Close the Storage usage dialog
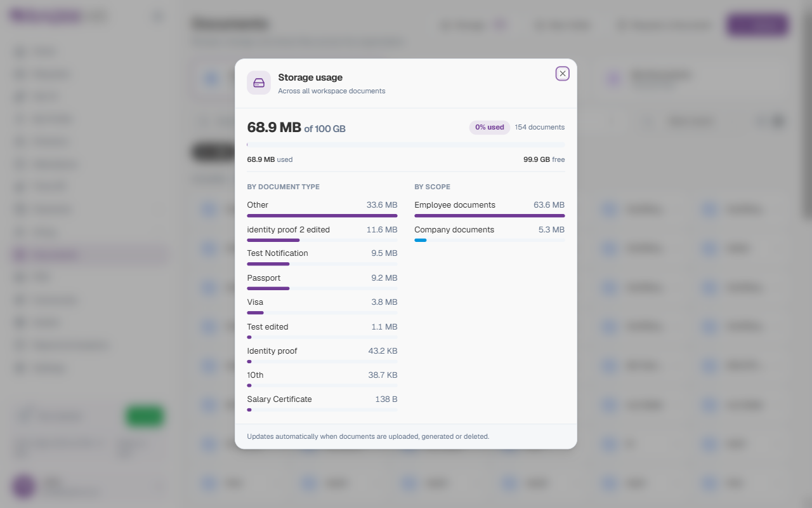This screenshot has height=508, width=812. click(x=563, y=74)
